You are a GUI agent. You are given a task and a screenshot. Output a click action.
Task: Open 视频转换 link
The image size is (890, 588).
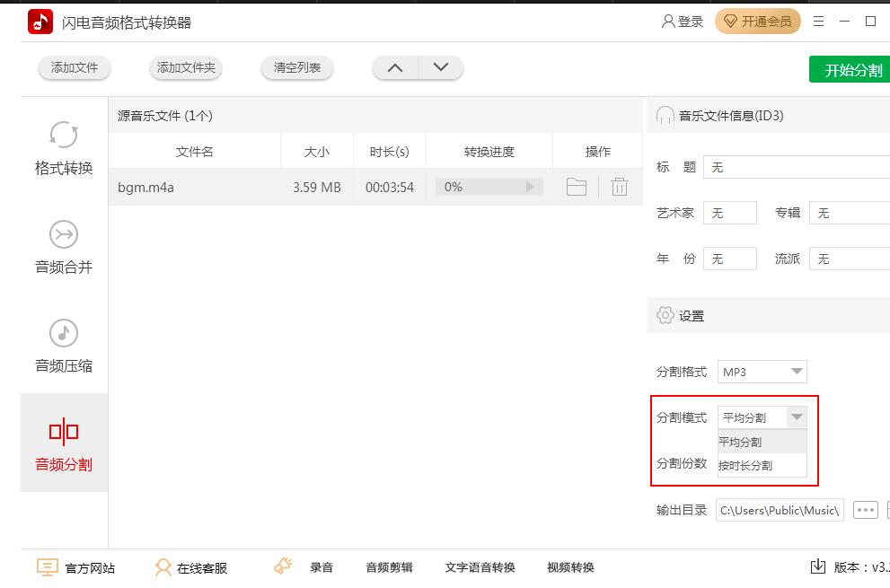(570, 567)
